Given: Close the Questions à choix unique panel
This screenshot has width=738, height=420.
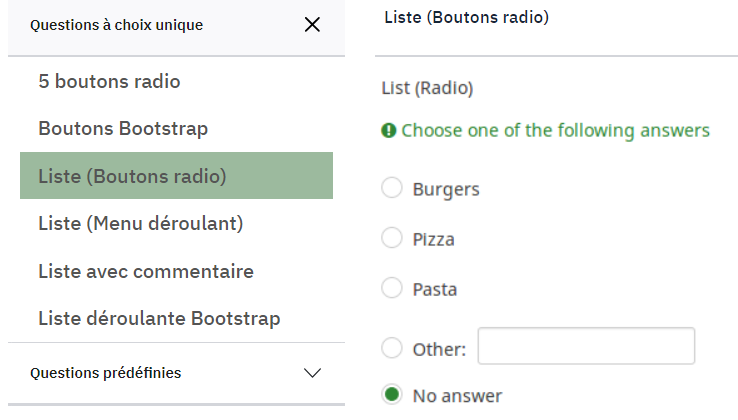Looking at the screenshot, I should (x=312, y=25).
